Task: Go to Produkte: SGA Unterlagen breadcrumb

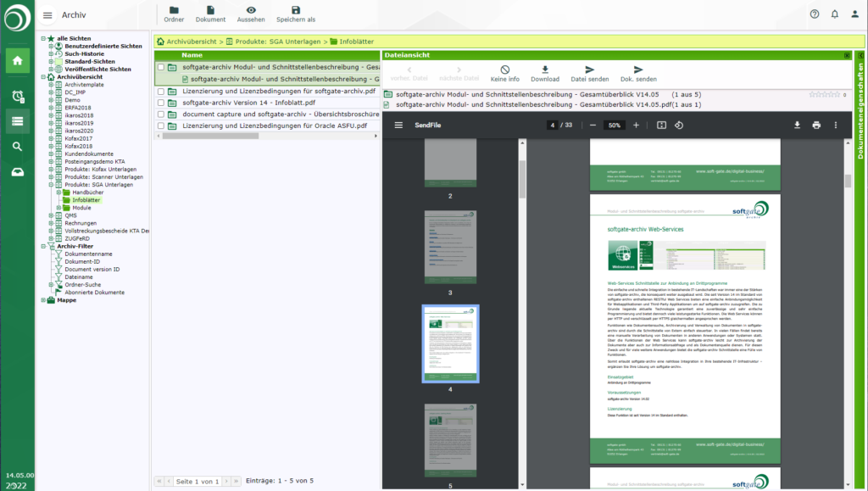Action: click(278, 42)
